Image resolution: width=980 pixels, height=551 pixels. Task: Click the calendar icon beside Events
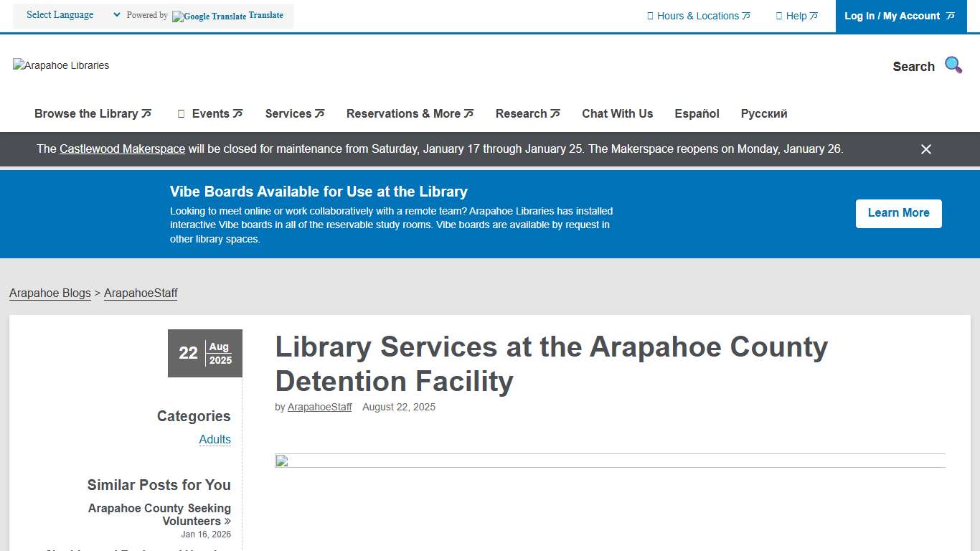click(x=180, y=113)
